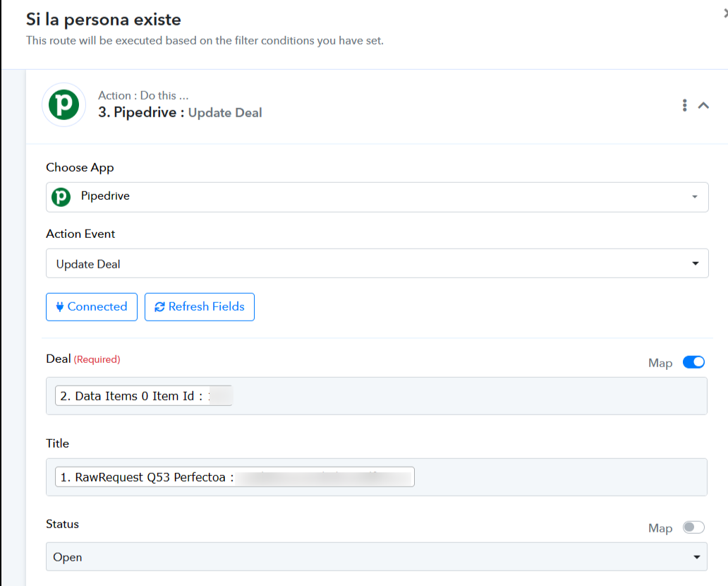
Task: Open the Status dropdown showing Open
Action: point(377,557)
